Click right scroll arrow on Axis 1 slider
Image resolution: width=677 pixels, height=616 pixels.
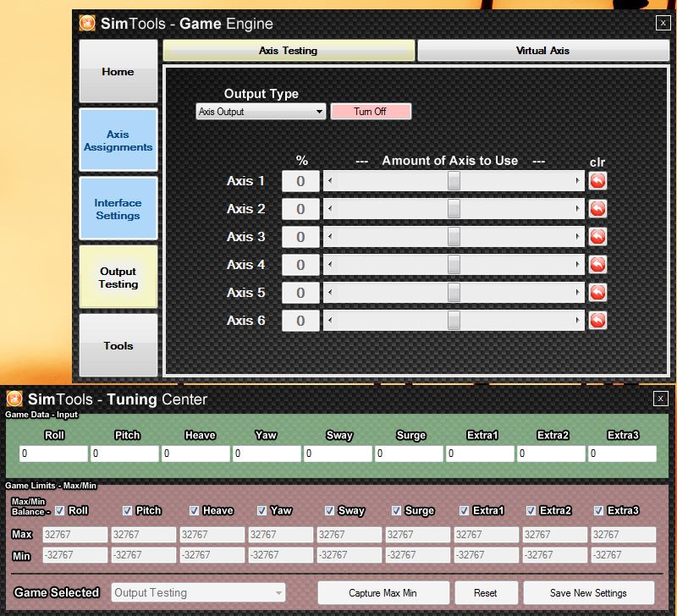[579, 181]
